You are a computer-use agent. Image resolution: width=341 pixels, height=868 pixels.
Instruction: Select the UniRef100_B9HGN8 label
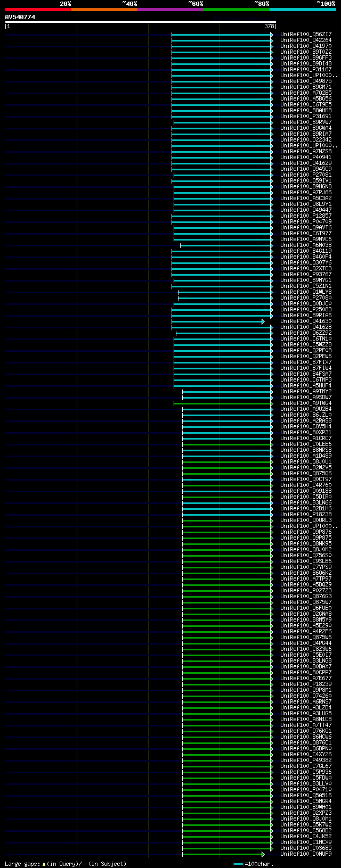(306, 186)
